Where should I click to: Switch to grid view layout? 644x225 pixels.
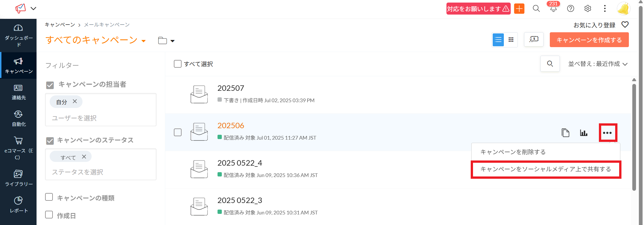(511, 40)
